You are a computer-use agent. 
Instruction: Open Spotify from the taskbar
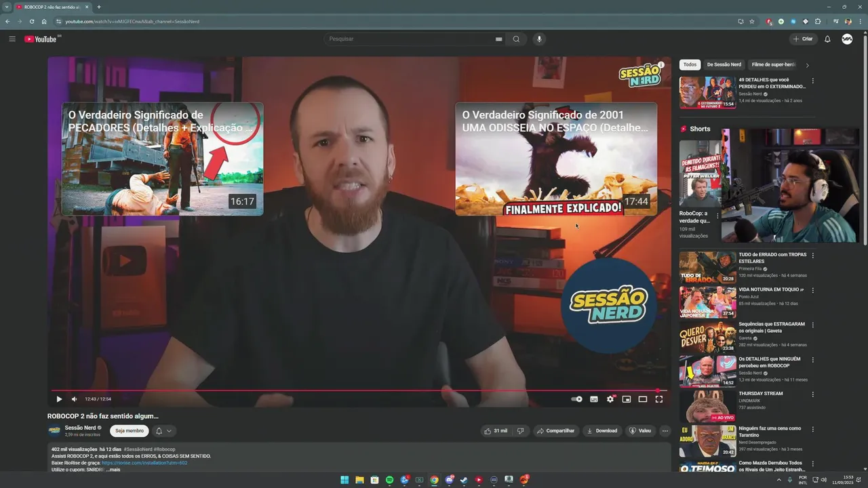pyautogui.click(x=389, y=480)
